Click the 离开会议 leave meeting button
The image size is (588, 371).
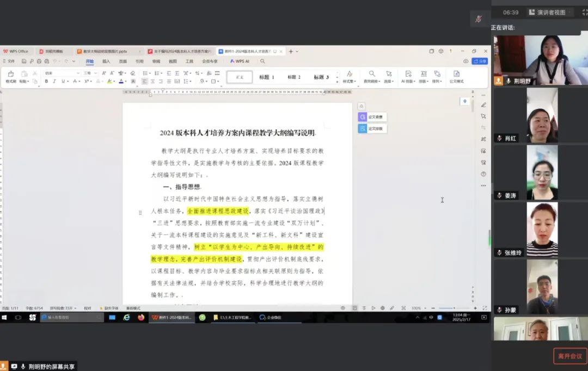click(x=570, y=356)
